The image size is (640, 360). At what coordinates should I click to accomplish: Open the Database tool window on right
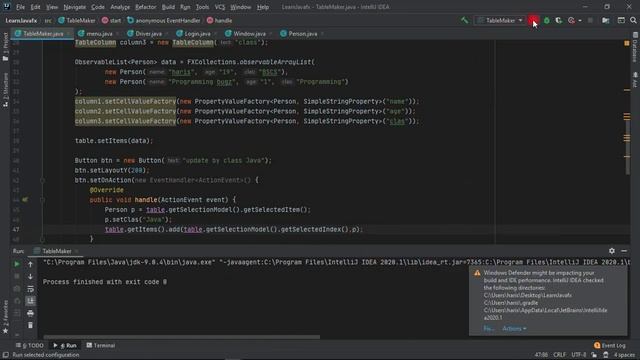[x=635, y=47]
